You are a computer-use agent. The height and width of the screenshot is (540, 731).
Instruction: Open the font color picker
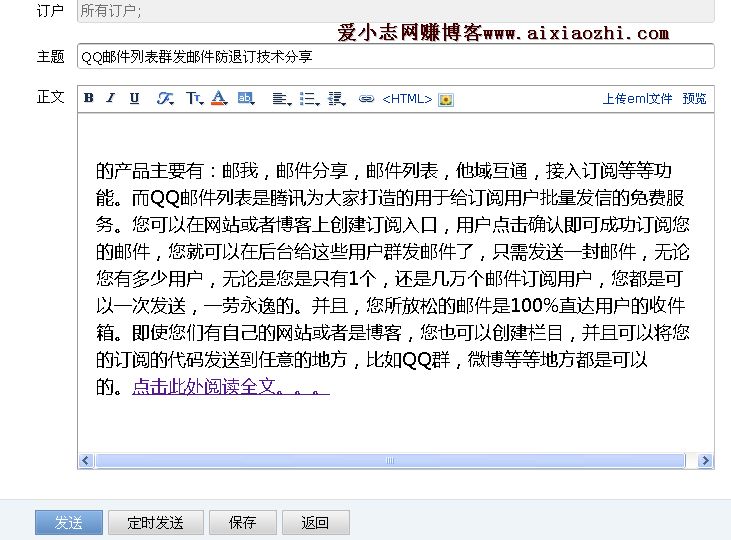pyautogui.click(x=219, y=98)
